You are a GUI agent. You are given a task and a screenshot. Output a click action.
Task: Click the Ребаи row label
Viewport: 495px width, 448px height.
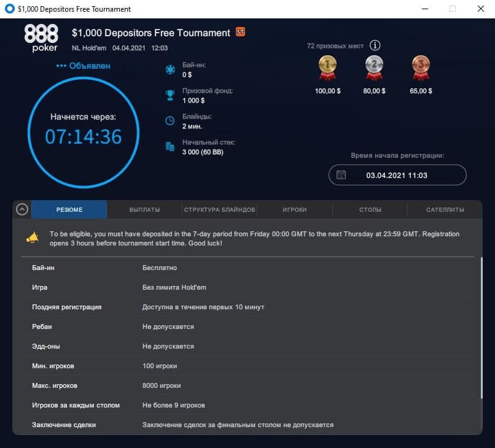tap(42, 326)
